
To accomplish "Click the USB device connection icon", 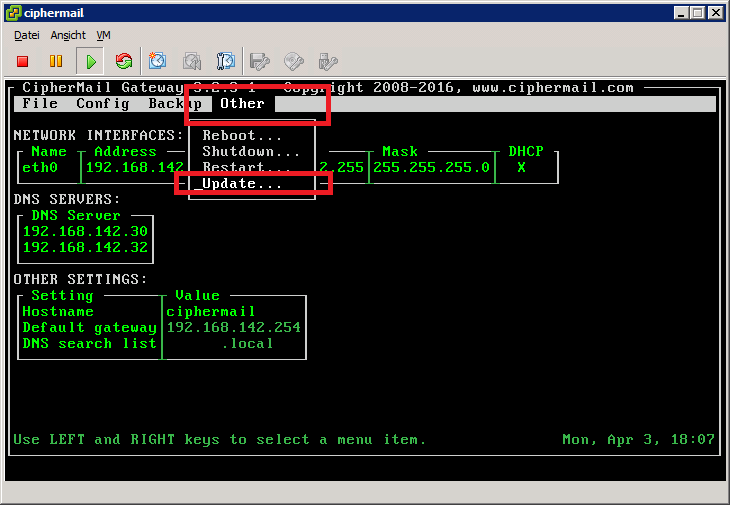I will tap(327, 62).
